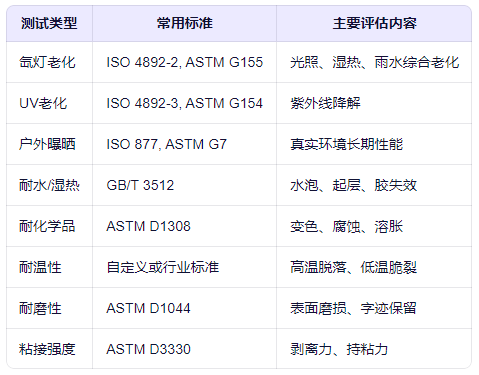Select the 真实环境长期性能 cell

[374, 144]
